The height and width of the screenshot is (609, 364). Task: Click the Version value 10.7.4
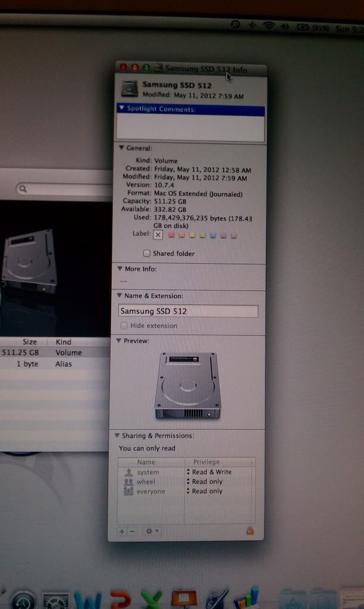[x=164, y=185]
